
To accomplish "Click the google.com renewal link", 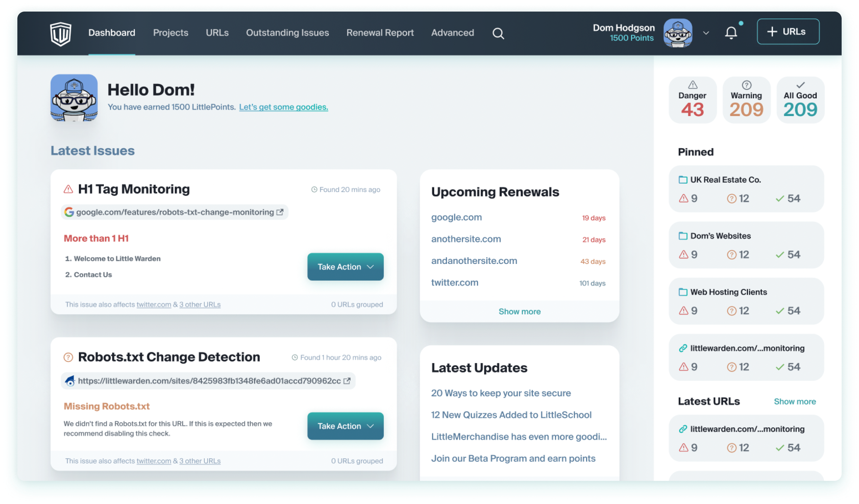I will pyautogui.click(x=456, y=217).
